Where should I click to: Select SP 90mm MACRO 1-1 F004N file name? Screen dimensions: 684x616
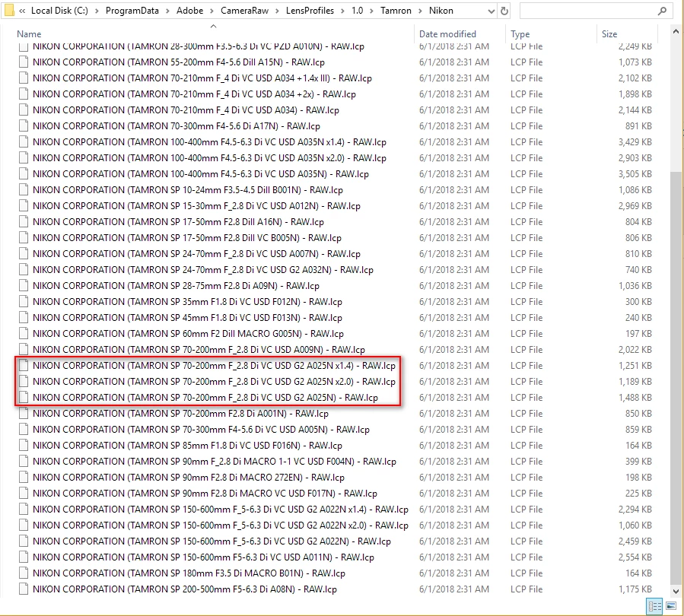tap(215, 461)
